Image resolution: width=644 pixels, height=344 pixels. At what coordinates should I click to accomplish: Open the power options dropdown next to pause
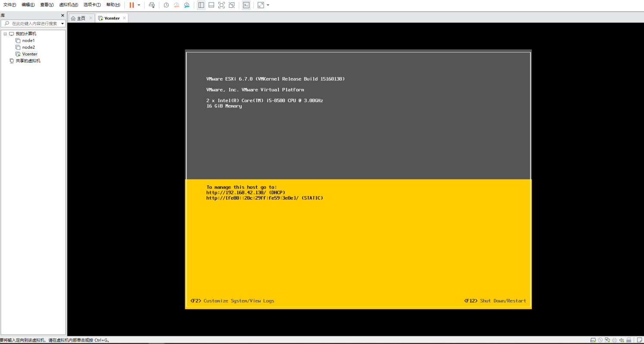139,5
